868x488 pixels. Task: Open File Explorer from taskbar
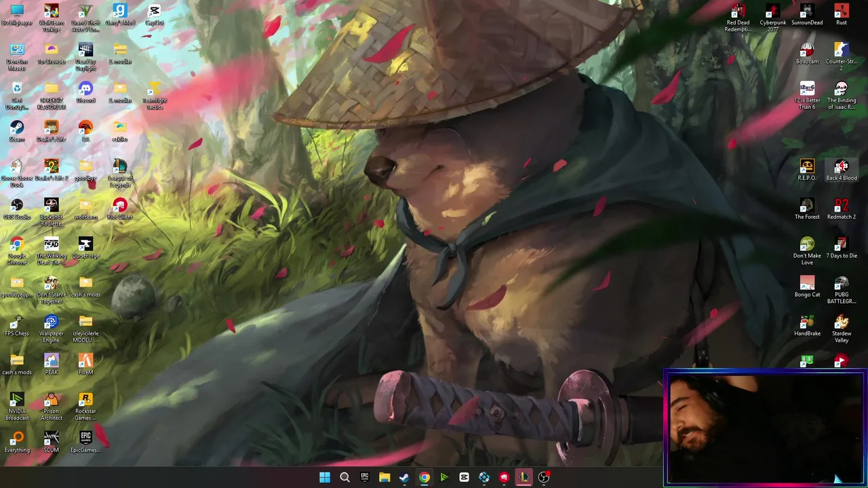(384, 477)
